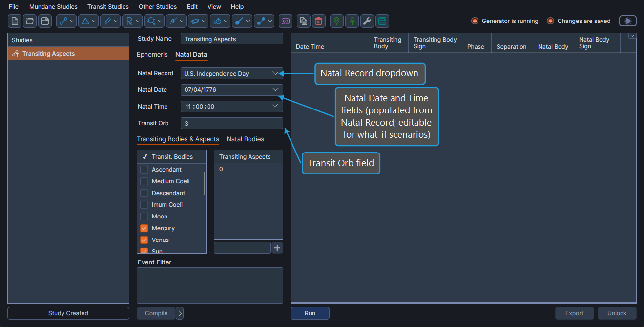This screenshot has height=327, width=644.
Task: Click the Study Name input field
Action: tap(232, 39)
